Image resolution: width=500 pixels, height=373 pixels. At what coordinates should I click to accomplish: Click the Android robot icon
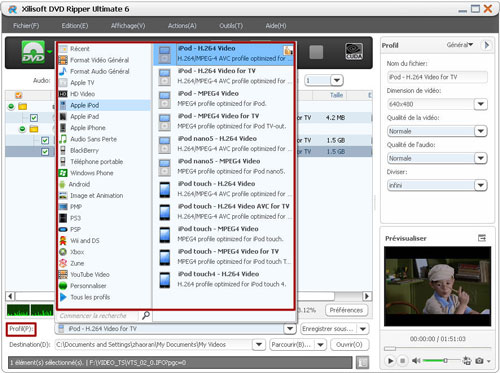pyautogui.click(x=62, y=184)
